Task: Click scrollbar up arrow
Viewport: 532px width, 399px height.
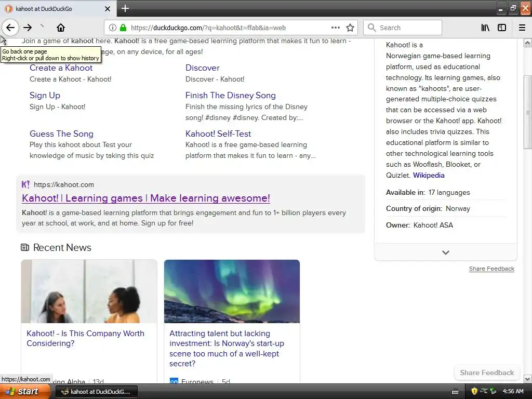Action: pyautogui.click(x=528, y=43)
